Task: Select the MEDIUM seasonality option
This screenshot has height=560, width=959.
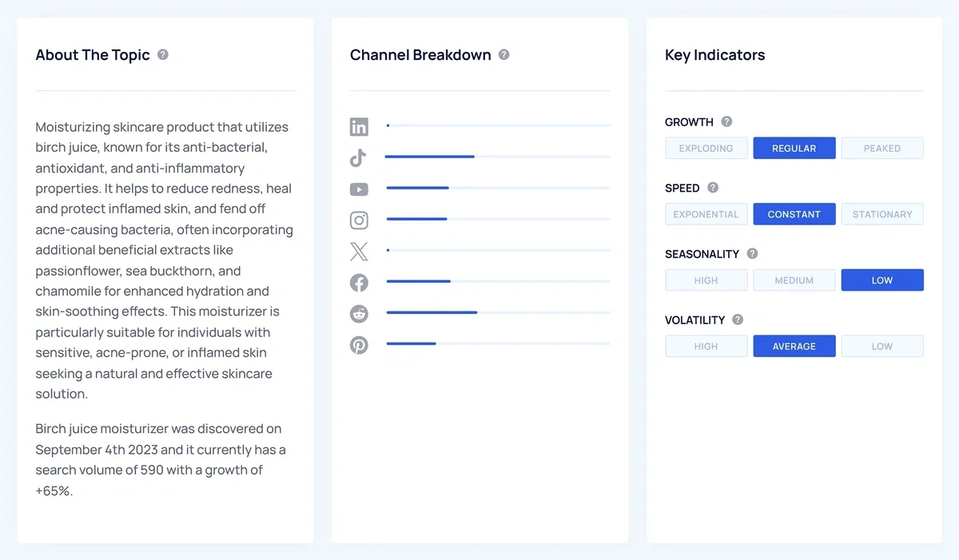Action: click(794, 280)
